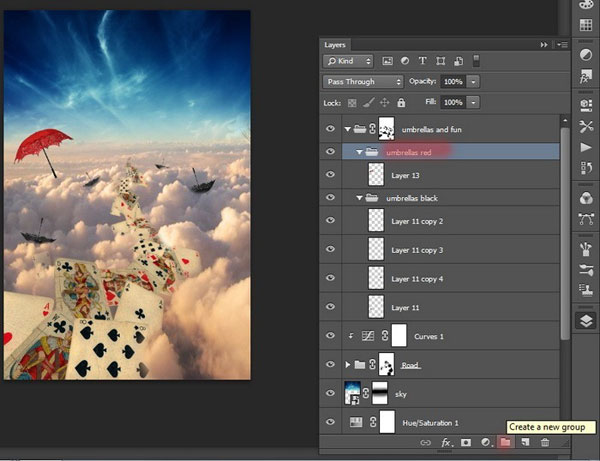Collapse the umbrellas red group
Viewport: 600px width, 461px height.
[x=359, y=152]
